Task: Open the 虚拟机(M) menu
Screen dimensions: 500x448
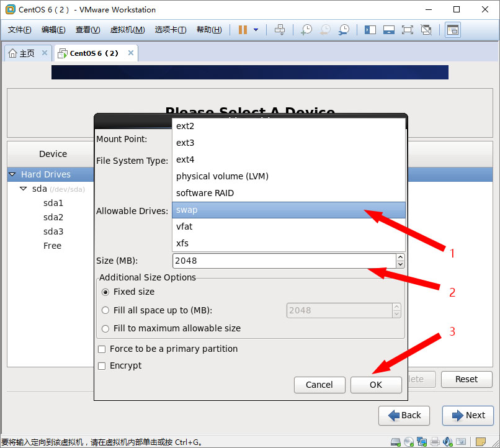Action: point(127,30)
